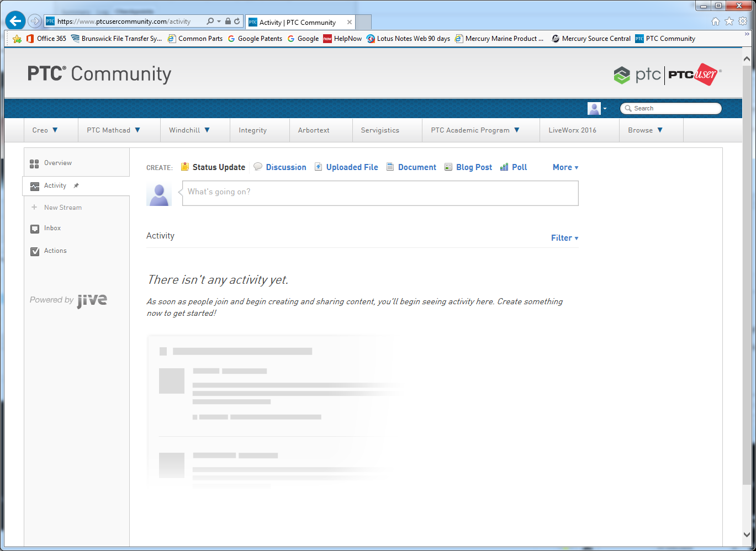Open the Mercury Source Central bookmark
Viewport: 756px width, 551px height.
click(591, 39)
